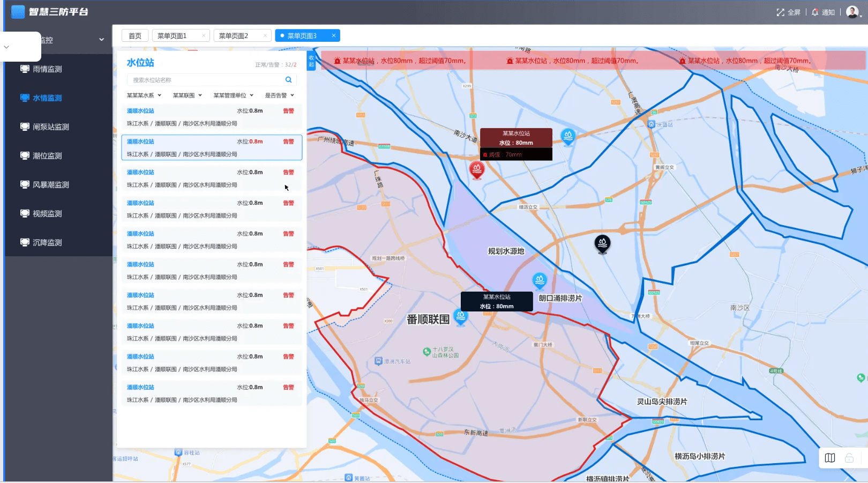Enter fullscreen with the 全屏 icon

(x=781, y=12)
